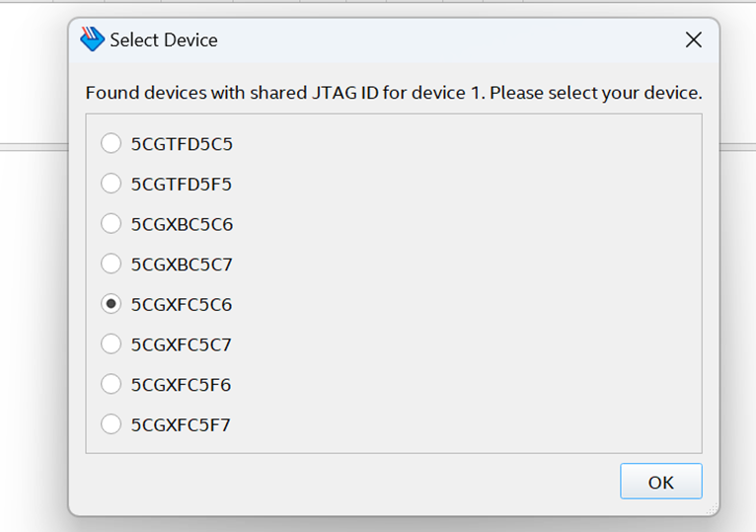Close the Select Device dialog
756x532 pixels.
[x=693, y=39]
